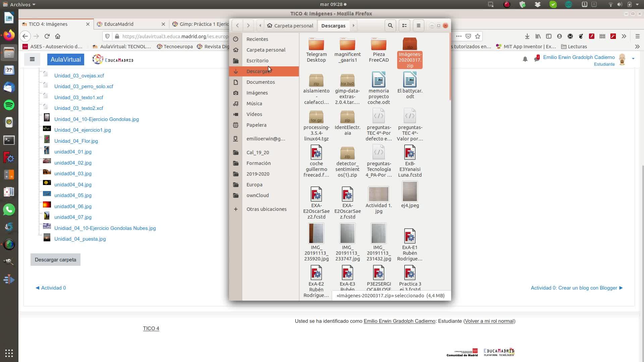Click the Otras ubicaciones plus icon

(236, 209)
